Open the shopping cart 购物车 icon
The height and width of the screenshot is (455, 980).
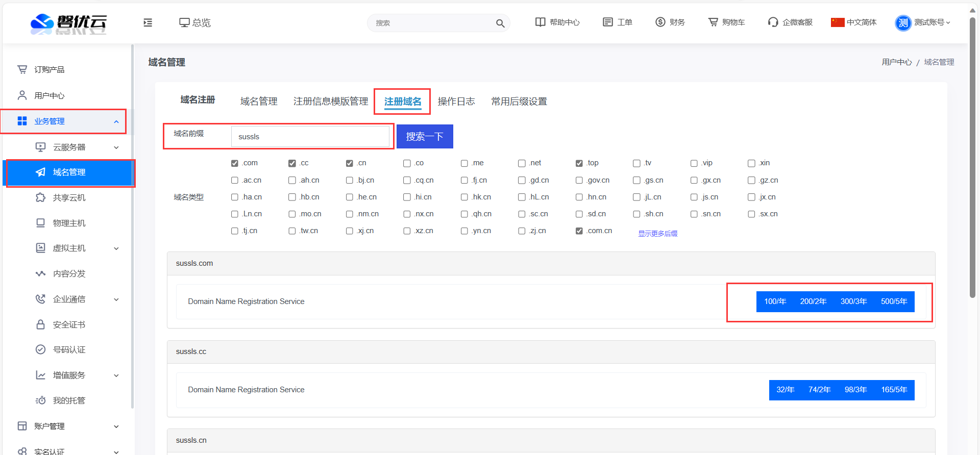(713, 22)
